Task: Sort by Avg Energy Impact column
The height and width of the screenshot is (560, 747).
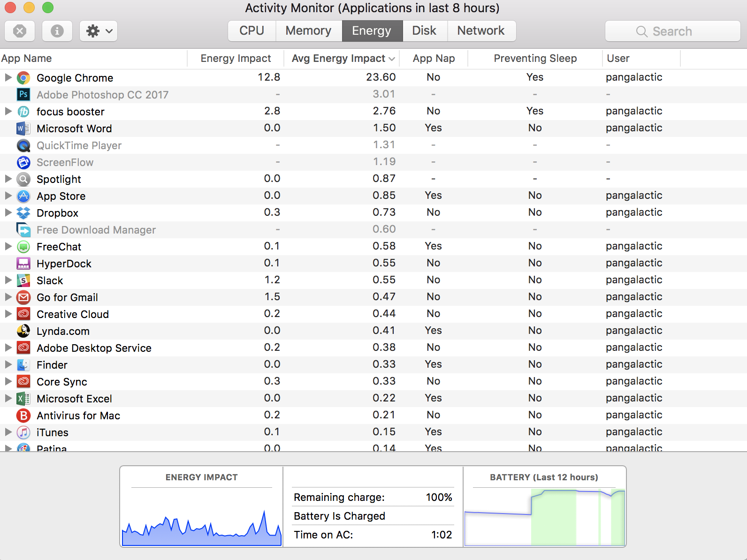Action: tap(342, 59)
